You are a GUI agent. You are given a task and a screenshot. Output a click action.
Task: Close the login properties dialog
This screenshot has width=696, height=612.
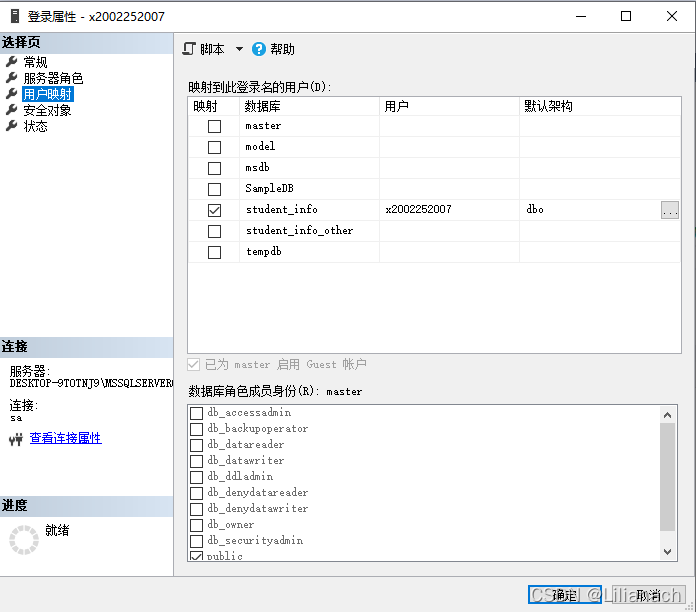pyautogui.click(x=672, y=16)
